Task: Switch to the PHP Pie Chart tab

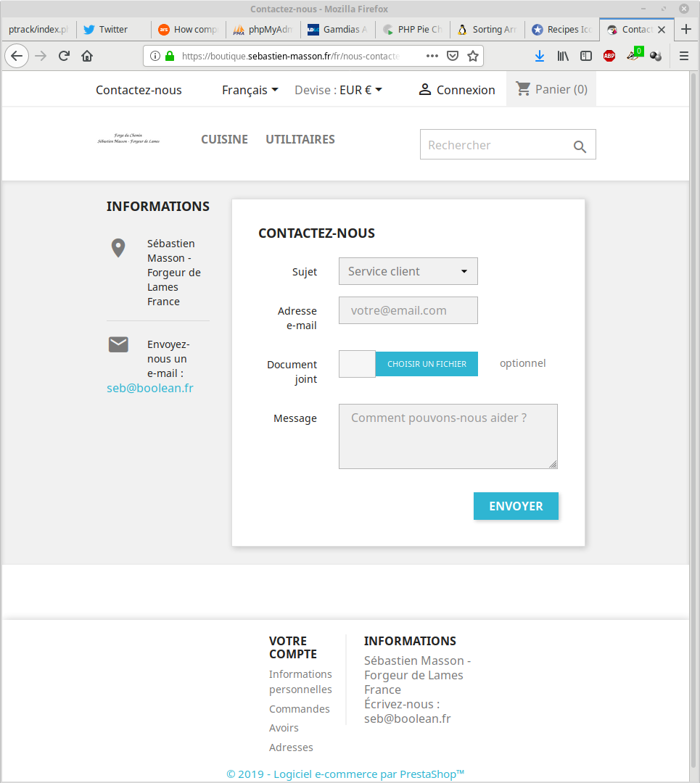Action: tap(413, 30)
